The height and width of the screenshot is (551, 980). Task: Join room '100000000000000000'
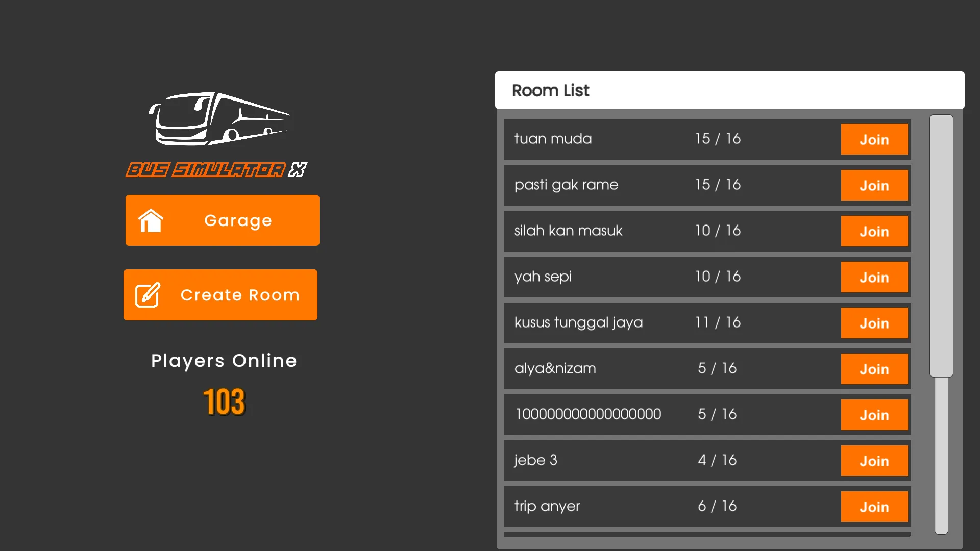click(x=874, y=415)
